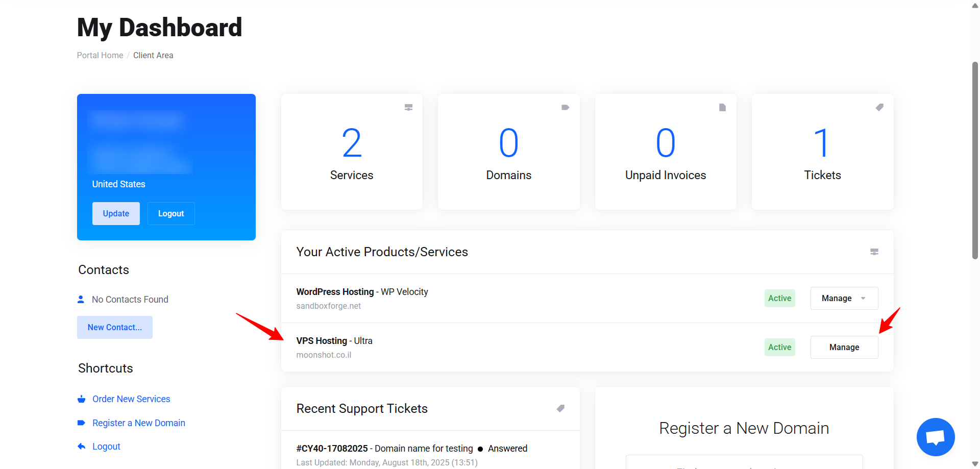Open the Order New Services shortcut

tap(131, 399)
